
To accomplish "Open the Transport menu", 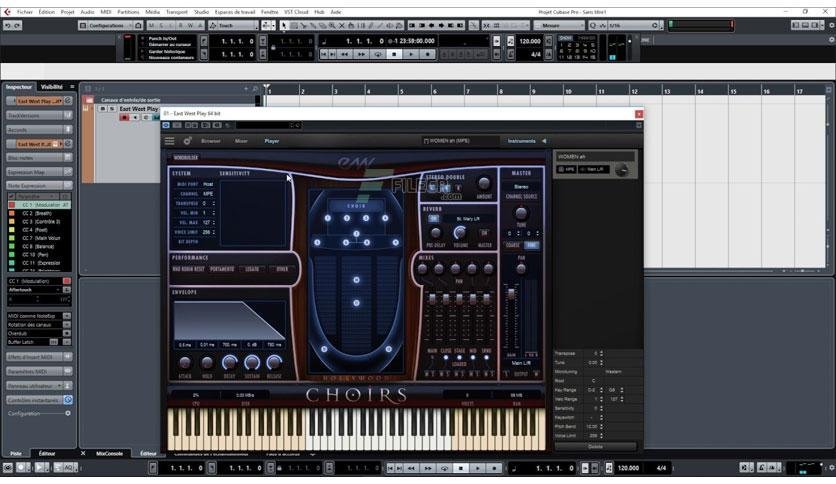I will pyautogui.click(x=179, y=11).
